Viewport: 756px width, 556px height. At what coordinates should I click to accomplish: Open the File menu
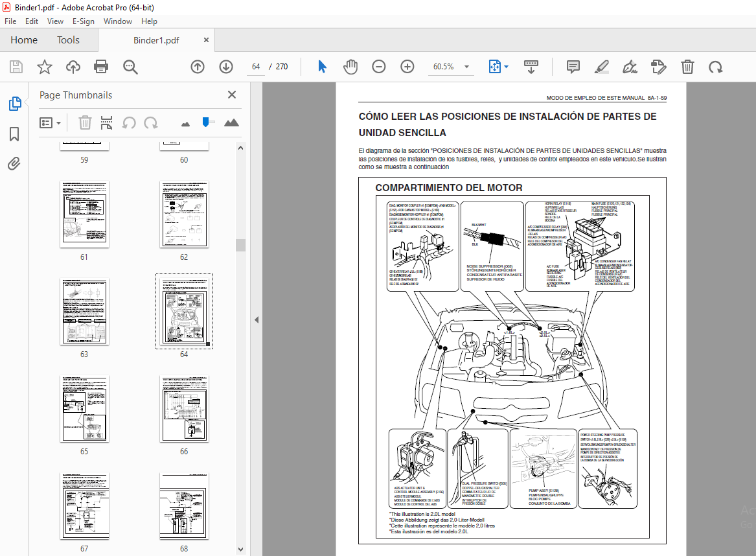[x=10, y=21]
